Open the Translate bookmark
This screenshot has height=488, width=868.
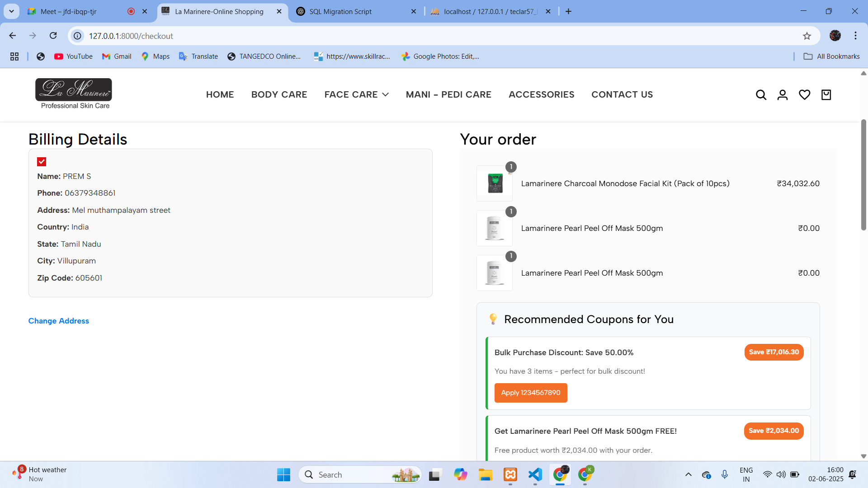[198, 56]
